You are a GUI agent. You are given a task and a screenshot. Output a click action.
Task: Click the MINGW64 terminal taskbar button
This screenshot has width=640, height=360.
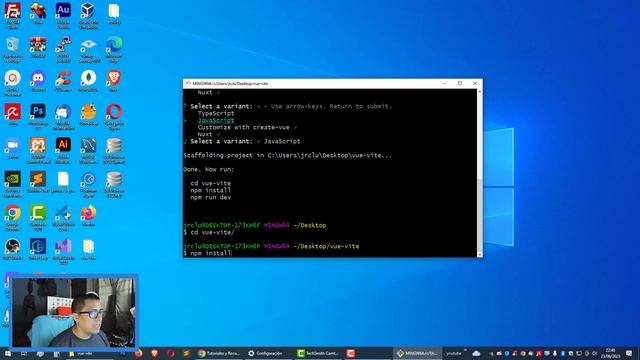pyautogui.click(x=418, y=353)
